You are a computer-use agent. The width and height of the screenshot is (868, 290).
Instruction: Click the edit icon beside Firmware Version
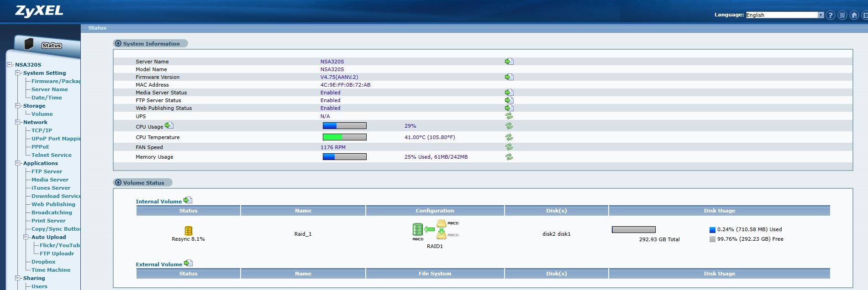[x=509, y=77]
